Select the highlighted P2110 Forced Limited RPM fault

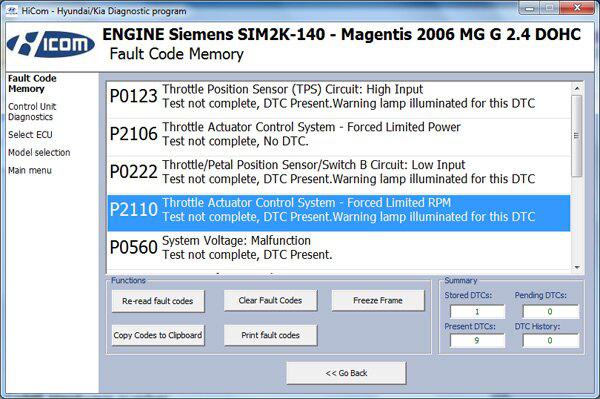pyautogui.click(x=339, y=210)
